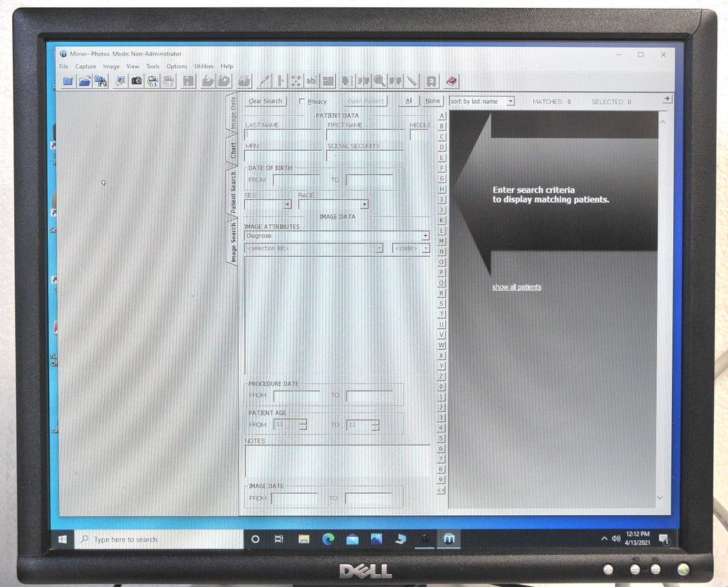The width and height of the screenshot is (728, 587).
Task: Click the Image Date From field
Action: pyautogui.click(x=294, y=498)
